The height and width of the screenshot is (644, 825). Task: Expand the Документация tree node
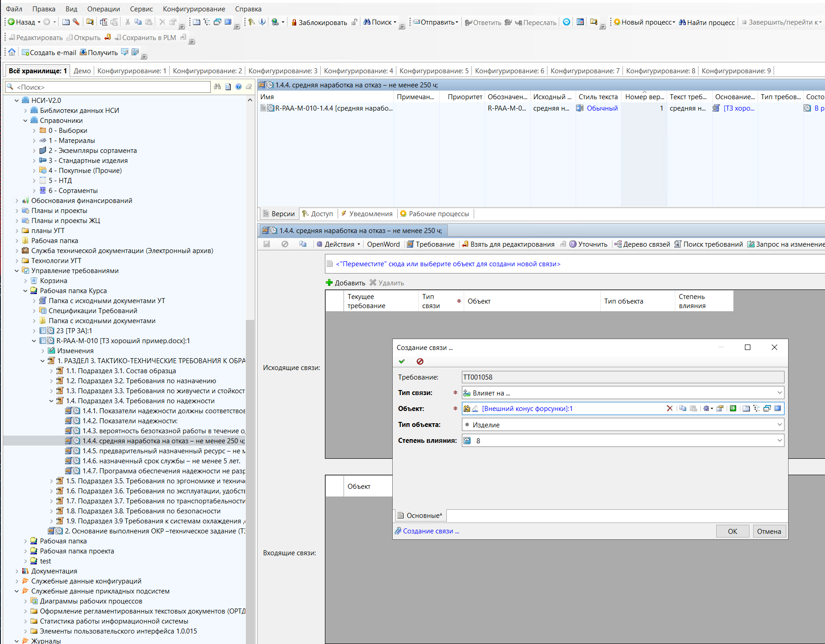point(17,571)
